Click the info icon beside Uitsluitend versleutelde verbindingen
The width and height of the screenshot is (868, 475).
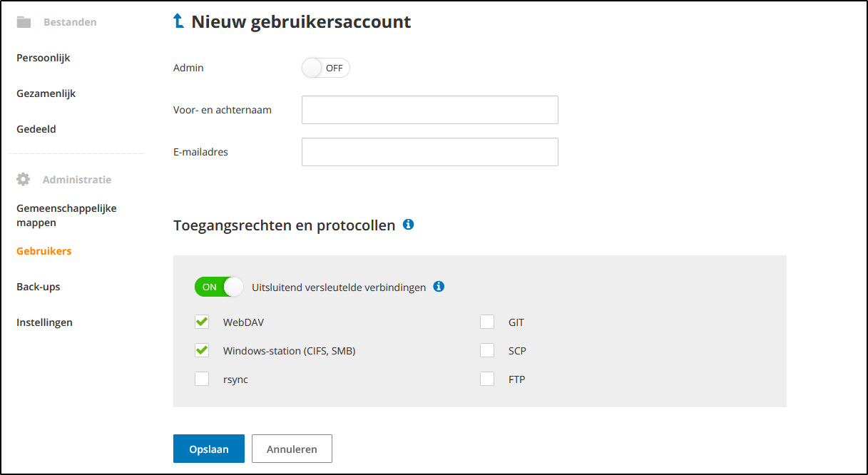439,286
